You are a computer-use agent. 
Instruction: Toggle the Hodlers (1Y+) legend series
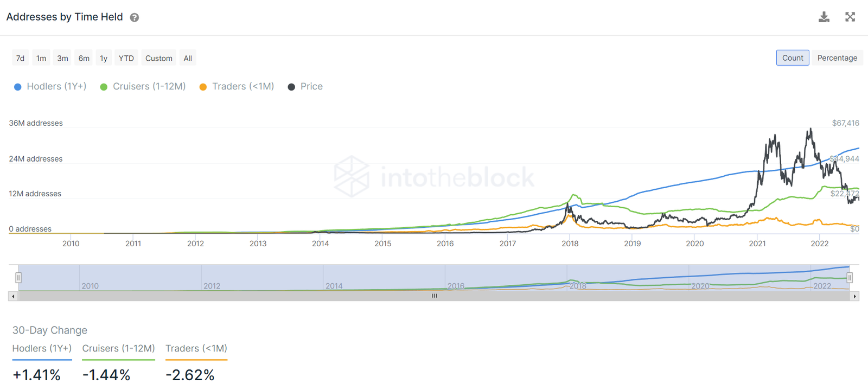[50, 87]
